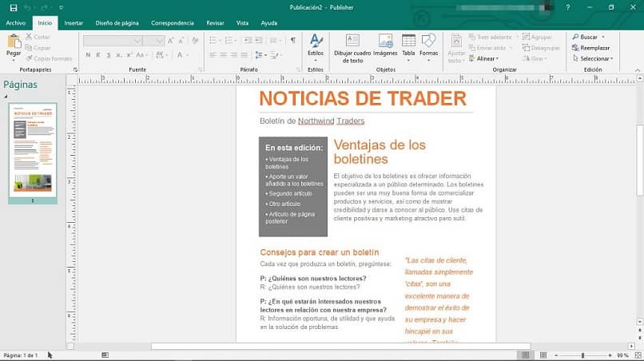644x361 pixels.
Task: Open the Archivo menu
Action: 16,23
